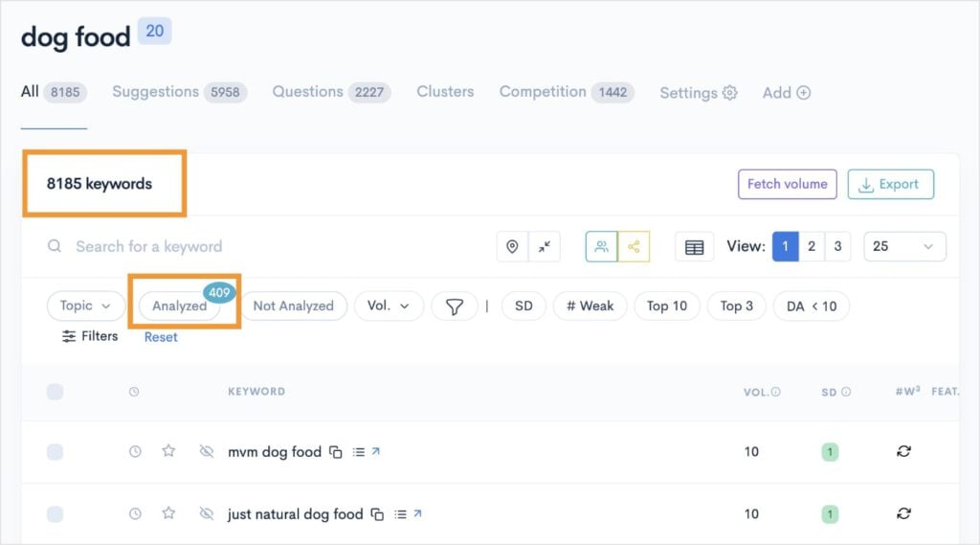Screen dimensions: 980x545
Task: Click the Add plus icon
Action: (x=804, y=93)
